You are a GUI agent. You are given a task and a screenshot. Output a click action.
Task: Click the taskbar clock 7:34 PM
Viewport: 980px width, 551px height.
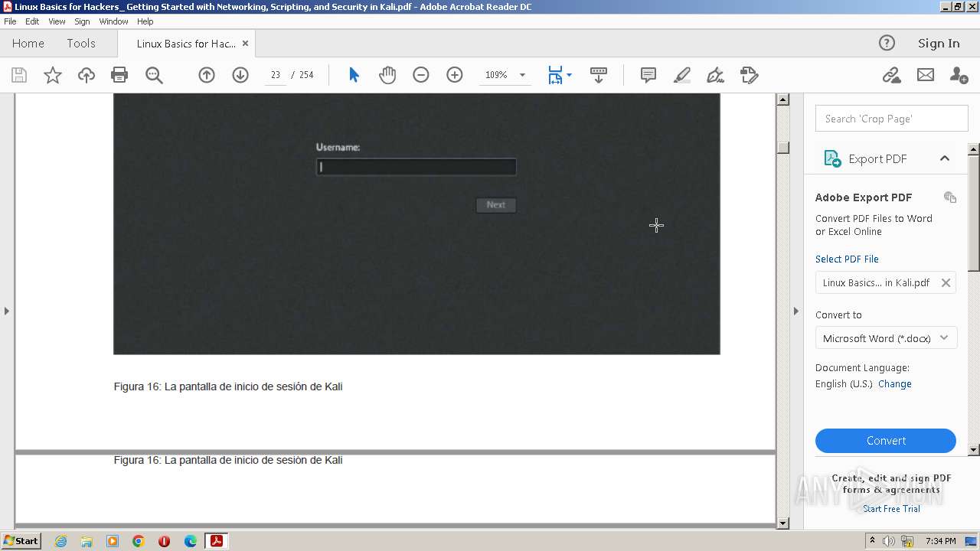coord(940,541)
